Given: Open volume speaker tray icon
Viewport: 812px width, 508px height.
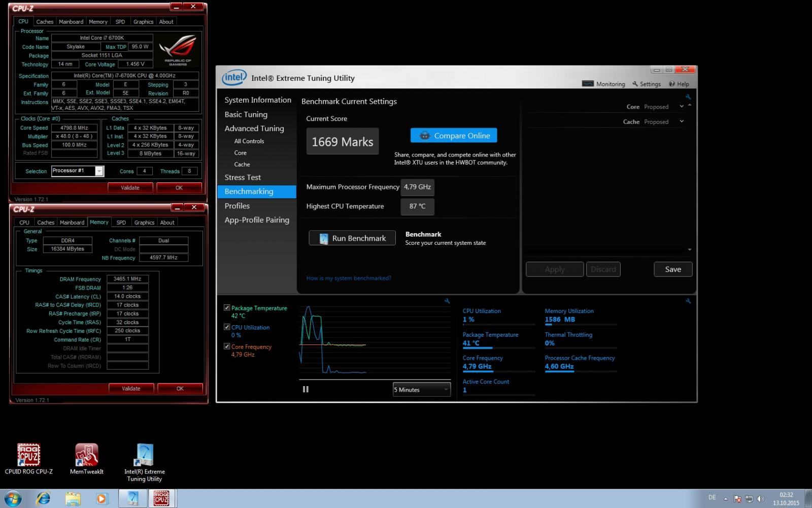Looking at the screenshot, I should click(x=760, y=499).
